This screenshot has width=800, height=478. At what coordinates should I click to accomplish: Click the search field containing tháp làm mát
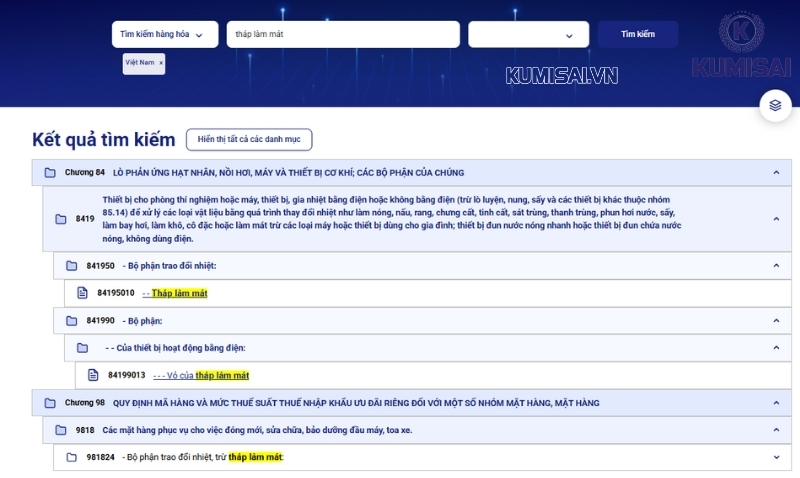[x=342, y=34]
